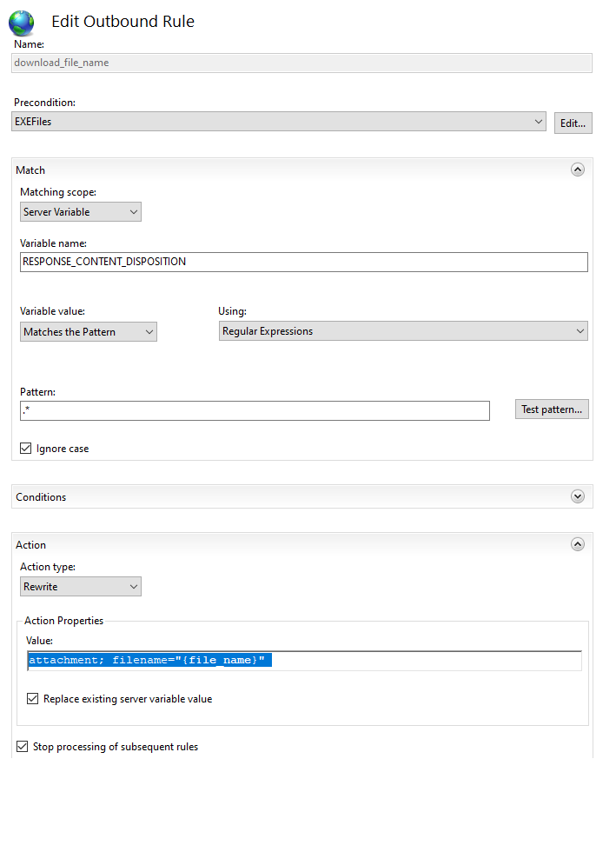This screenshot has width=616, height=852.
Task: Collapse the Action section chevron
Action: pos(578,544)
